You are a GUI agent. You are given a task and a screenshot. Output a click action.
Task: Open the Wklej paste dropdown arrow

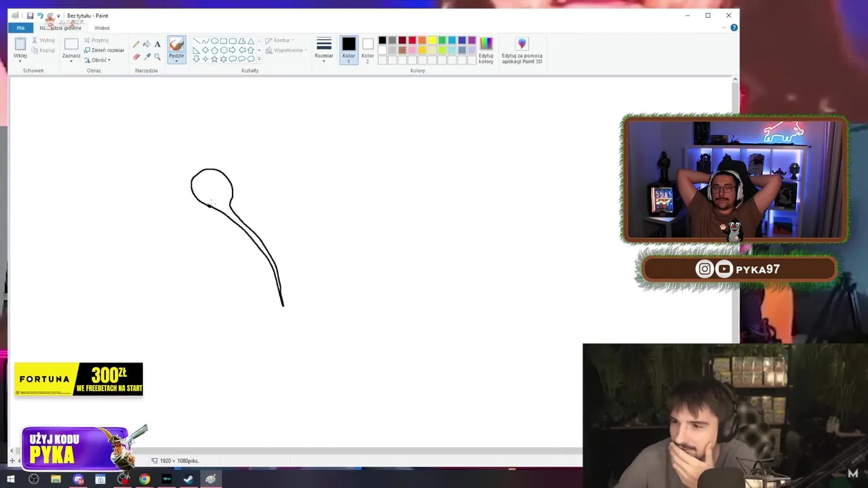tap(20, 61)
